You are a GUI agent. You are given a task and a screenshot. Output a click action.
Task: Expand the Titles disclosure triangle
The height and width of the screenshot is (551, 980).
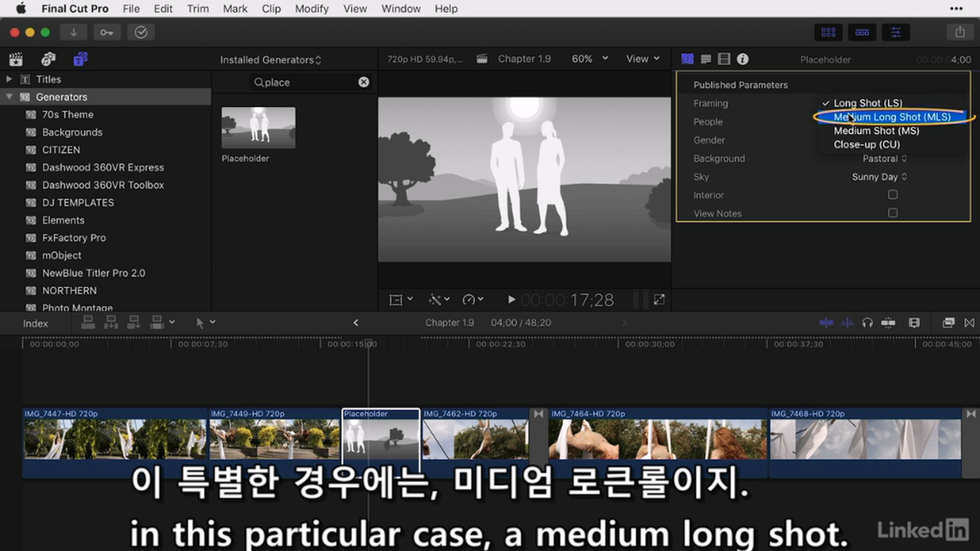[x=9, y=79]
